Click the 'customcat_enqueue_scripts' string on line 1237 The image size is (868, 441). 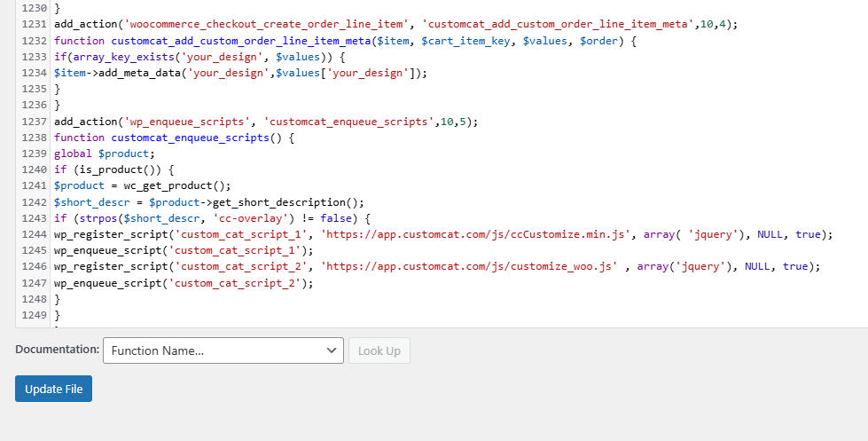click(x=348, y=122)
